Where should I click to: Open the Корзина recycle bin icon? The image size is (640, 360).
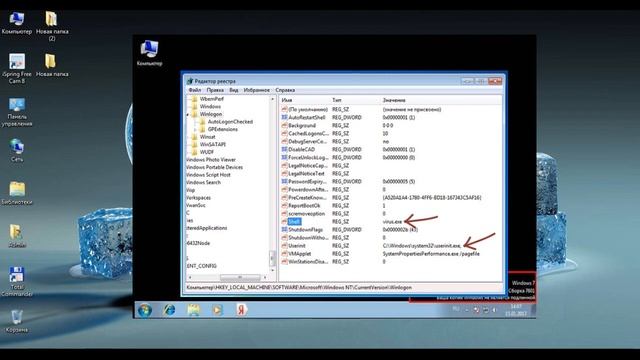[17, 321]
